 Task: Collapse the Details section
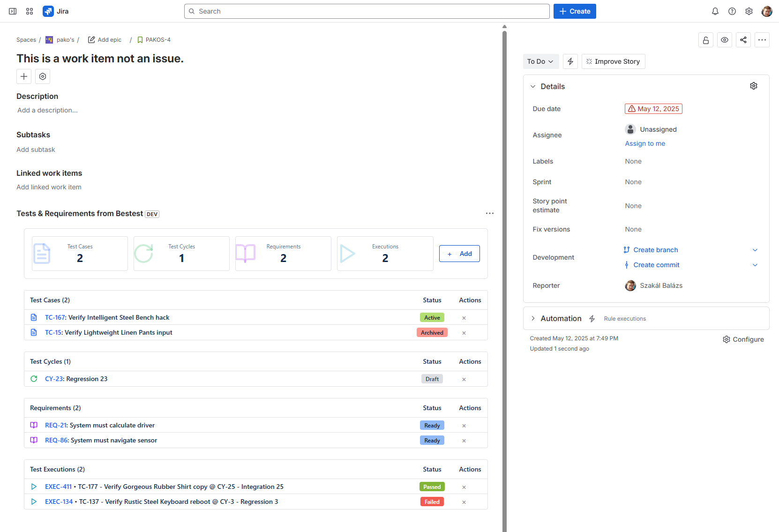533,86
